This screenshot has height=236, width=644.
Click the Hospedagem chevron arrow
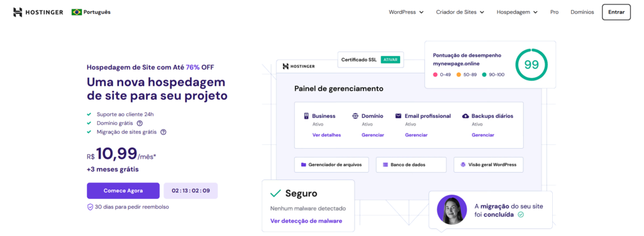535,13
